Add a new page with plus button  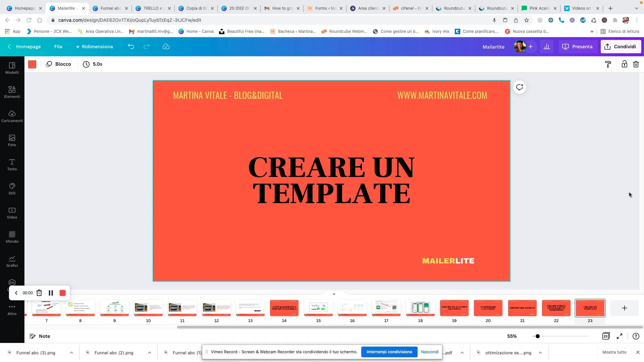coord(624,308)
